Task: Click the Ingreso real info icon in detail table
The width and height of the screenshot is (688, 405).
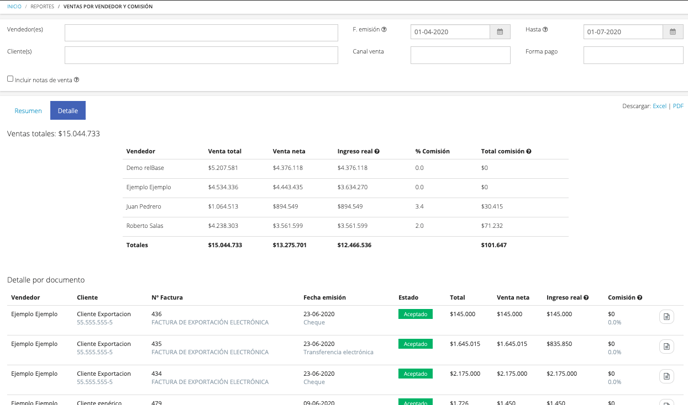Action: click(x=586, y=297)
